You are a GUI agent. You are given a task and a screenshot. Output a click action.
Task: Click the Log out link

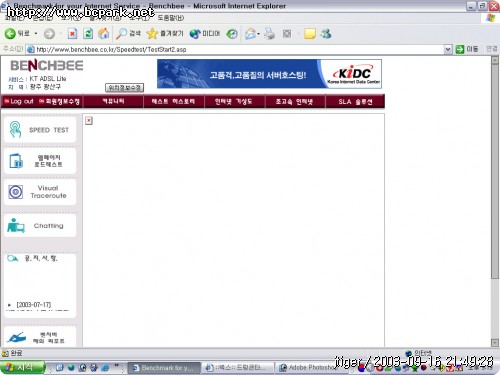tap(19, 101)
